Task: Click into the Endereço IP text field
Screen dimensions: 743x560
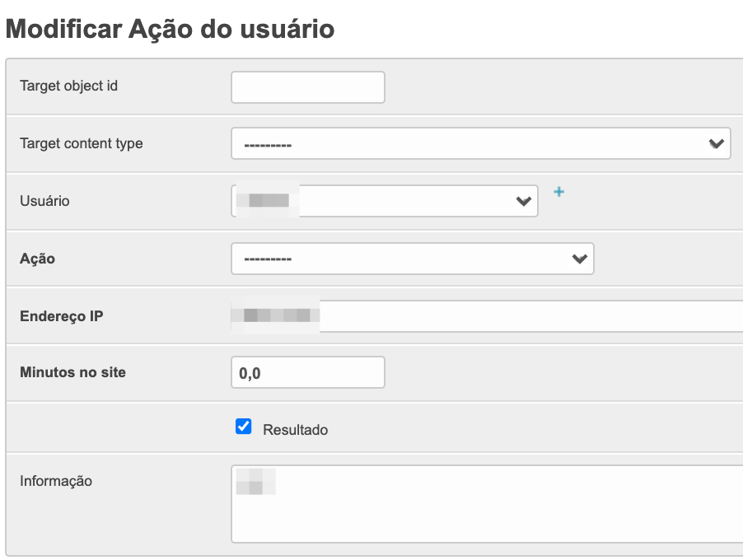Action: coord(527,316)
